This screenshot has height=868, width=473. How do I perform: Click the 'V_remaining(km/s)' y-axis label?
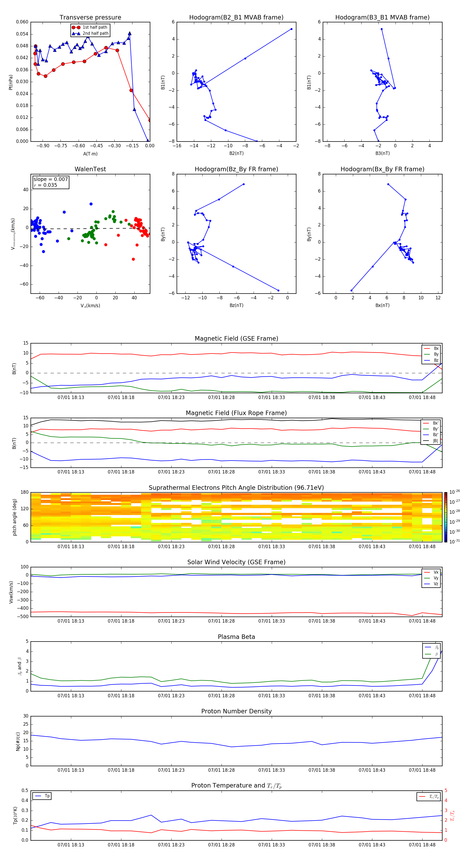point(13,234)
